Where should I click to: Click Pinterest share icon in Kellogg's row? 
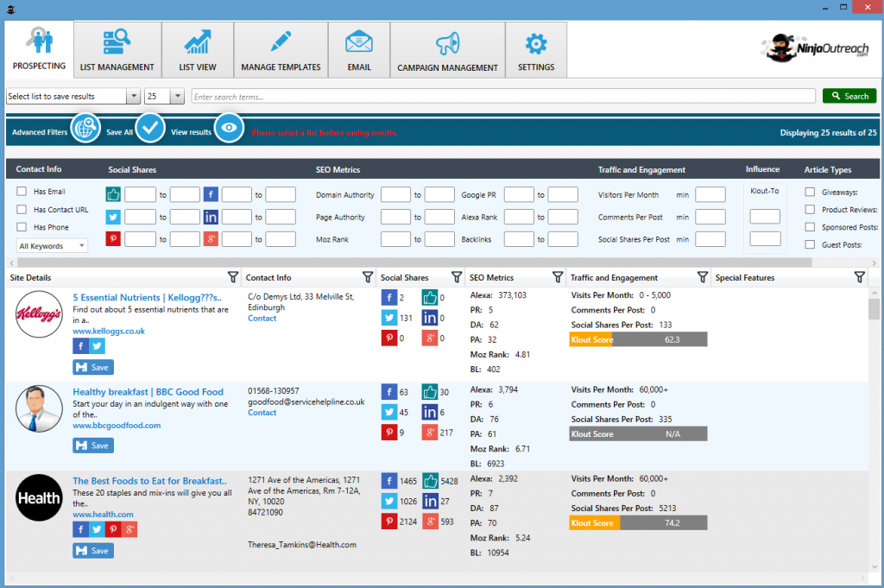point(389,338)
